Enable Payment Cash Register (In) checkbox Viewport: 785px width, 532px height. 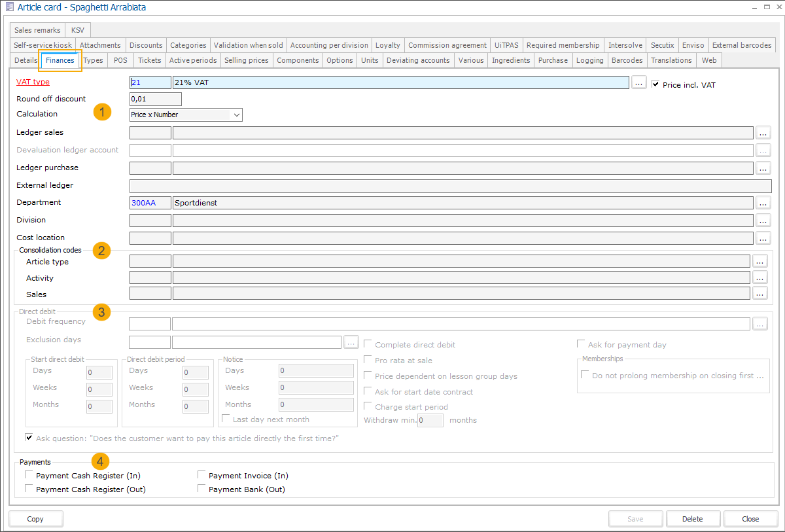(29, 475)
